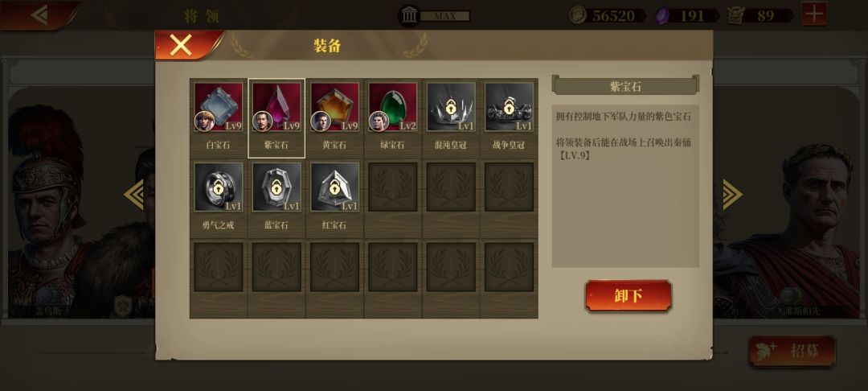This screenshot has width=868, height=391.
Task: Go back using the top-left arrow
Action: (x=39, y=14)
